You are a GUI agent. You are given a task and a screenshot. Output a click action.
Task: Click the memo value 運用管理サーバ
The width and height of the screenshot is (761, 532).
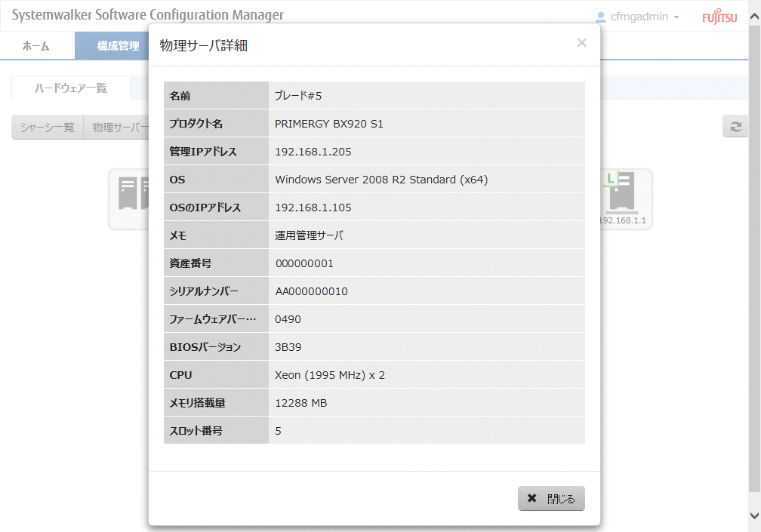tap(310, 235)
